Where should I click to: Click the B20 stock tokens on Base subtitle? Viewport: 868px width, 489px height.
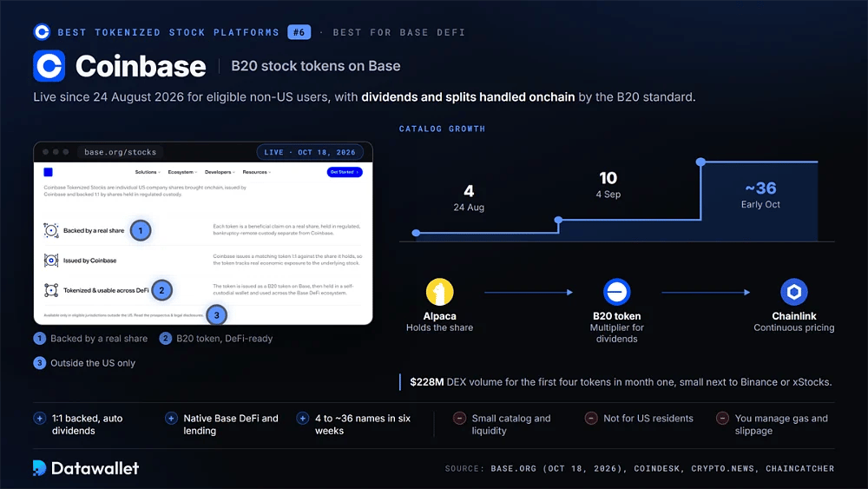(316, 66)
